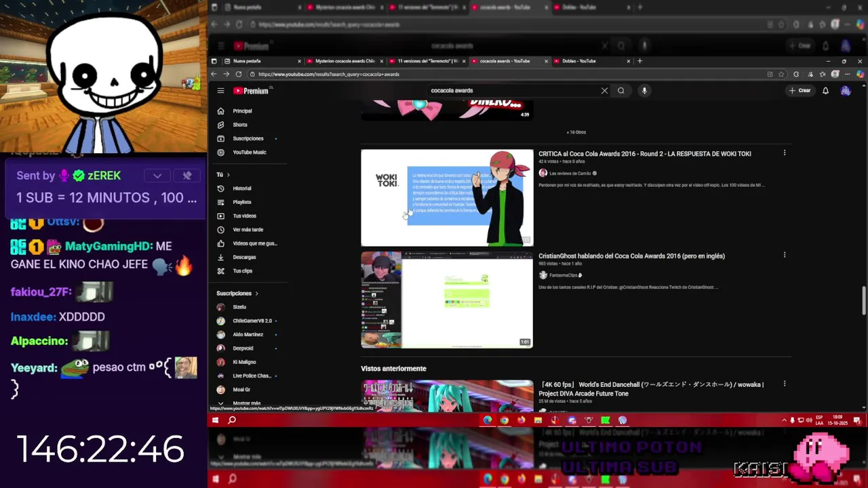Image resolution: width=868 pixels, height=488 pixels.
Task: Click the Windows taskbar search icon
Action: [232, 420]
